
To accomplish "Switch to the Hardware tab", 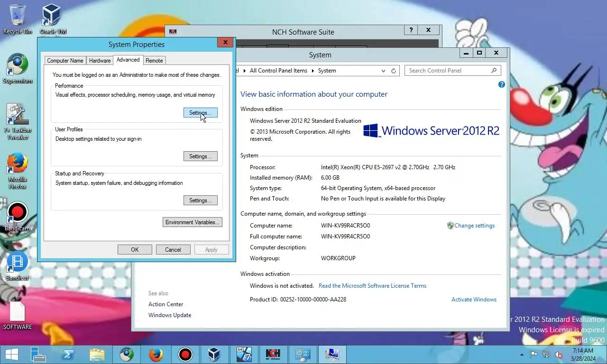I will click(x=100, y=61).
